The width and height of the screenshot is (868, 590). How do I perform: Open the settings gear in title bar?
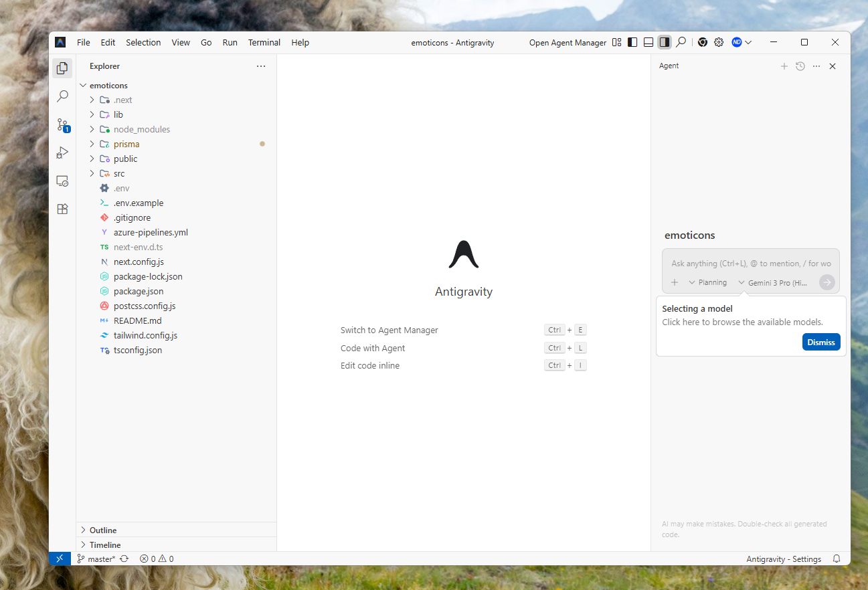[719, 42]
